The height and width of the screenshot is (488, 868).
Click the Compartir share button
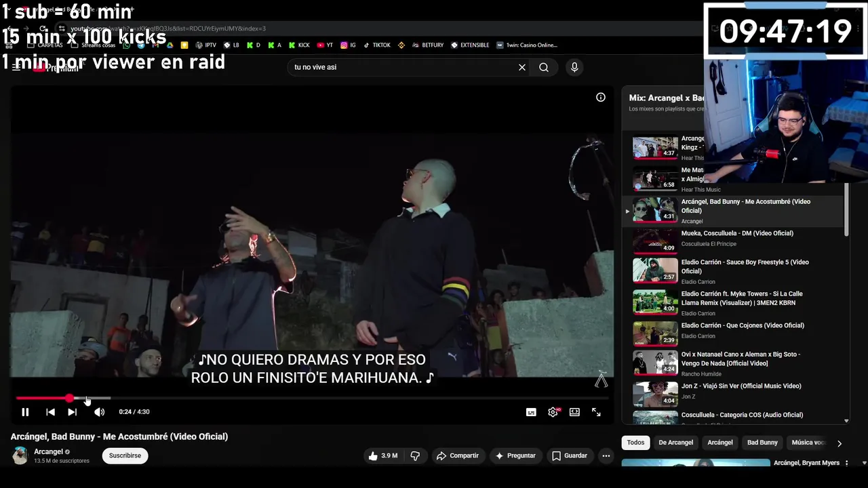458,455
